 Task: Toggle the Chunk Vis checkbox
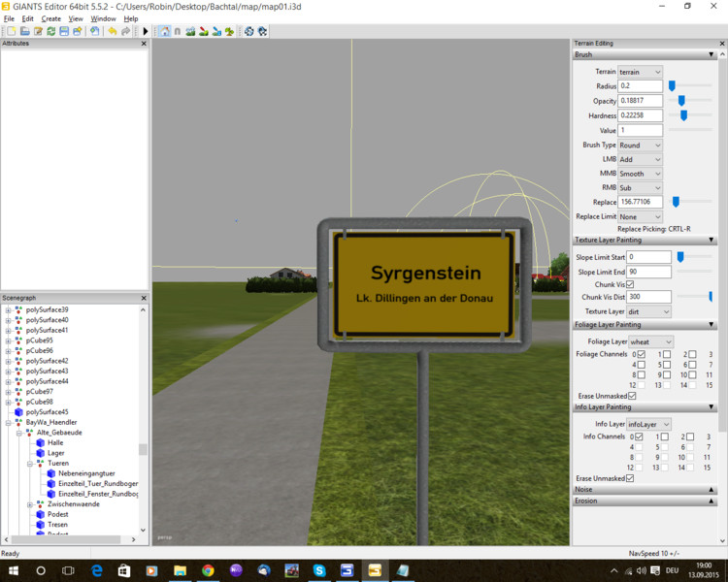coord(630,284)
